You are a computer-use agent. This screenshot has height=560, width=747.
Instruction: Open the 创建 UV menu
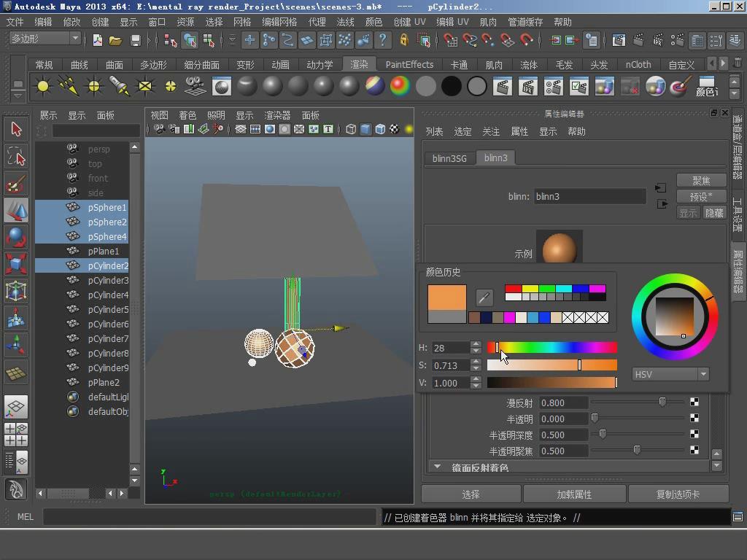(410, 22)
